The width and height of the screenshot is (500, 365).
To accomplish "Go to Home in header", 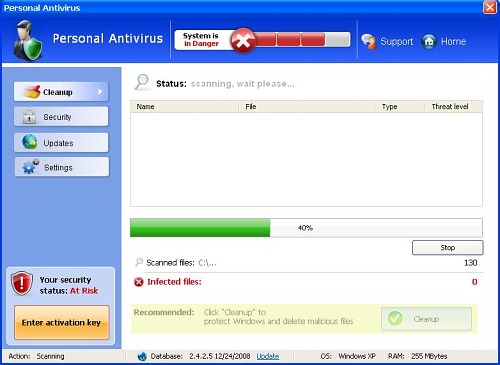I will [x=453, y=42].
